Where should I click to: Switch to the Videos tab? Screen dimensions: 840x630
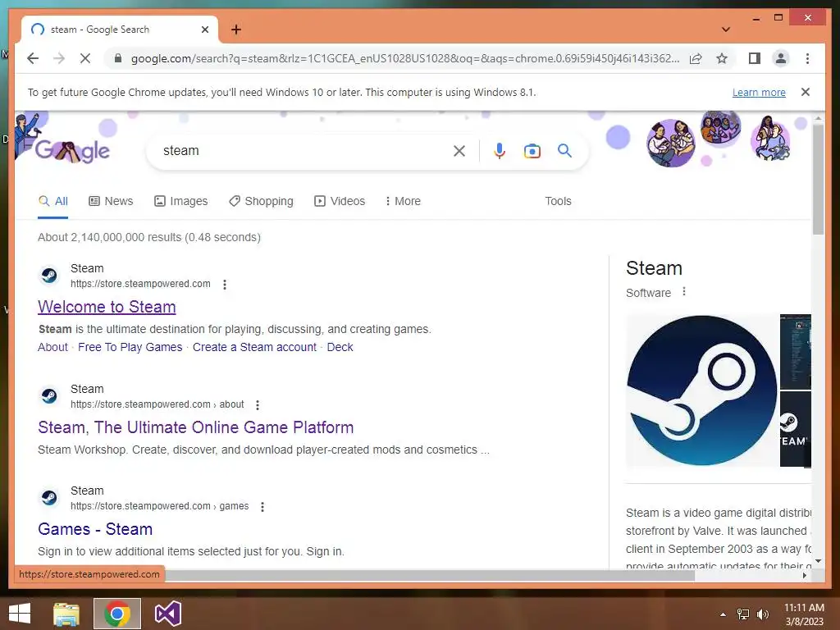pos(340,202)
